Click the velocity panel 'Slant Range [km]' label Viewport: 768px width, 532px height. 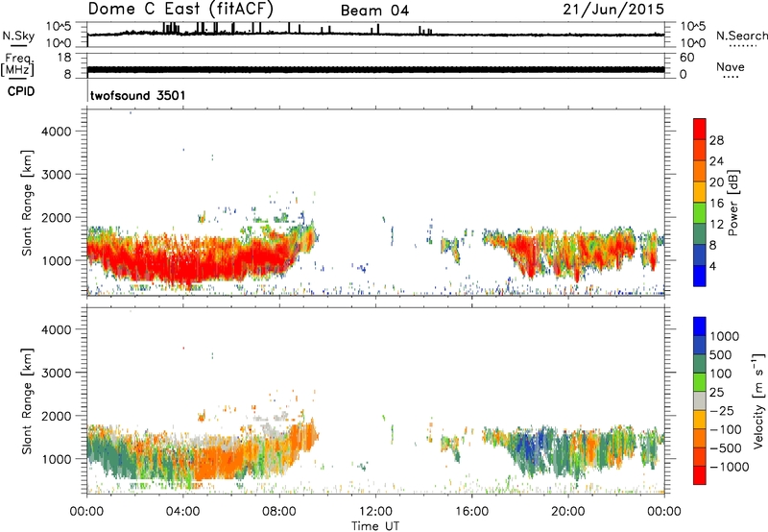tap(27, 400)
